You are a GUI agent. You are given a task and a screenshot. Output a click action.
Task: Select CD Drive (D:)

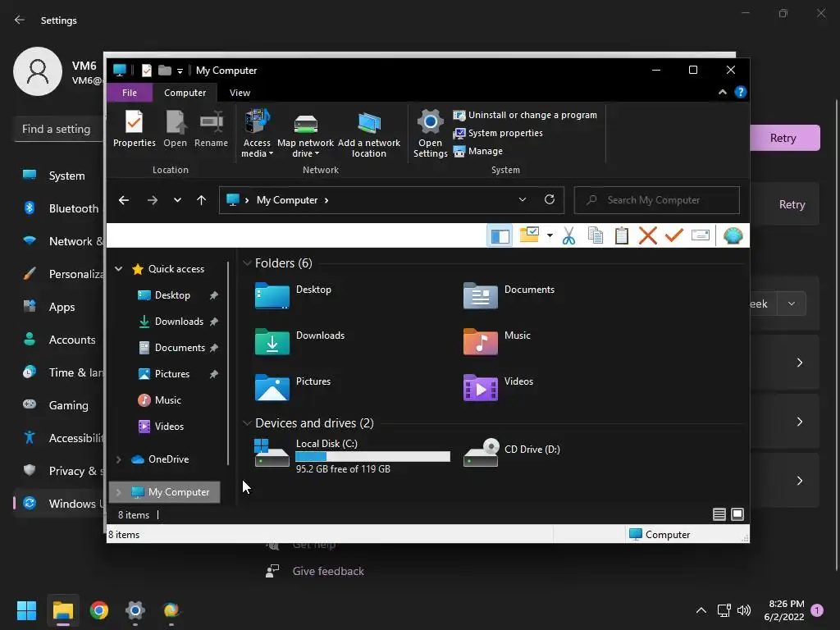(512, 453)
